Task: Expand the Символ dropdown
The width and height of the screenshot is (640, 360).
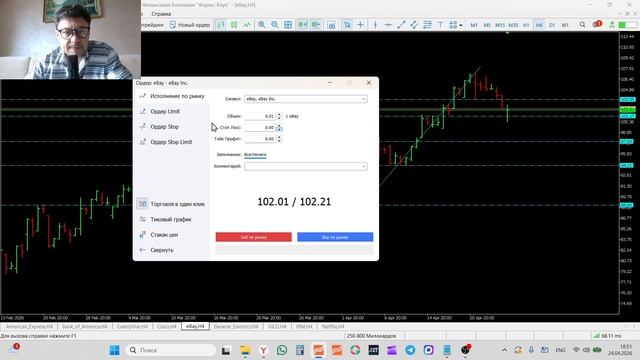Action: point(363,99)
